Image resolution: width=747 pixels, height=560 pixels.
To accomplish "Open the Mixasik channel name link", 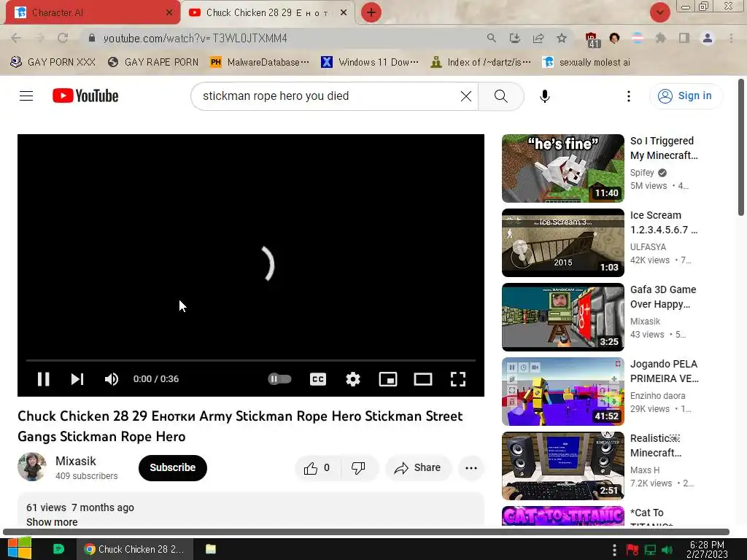I will pos(76,461).
